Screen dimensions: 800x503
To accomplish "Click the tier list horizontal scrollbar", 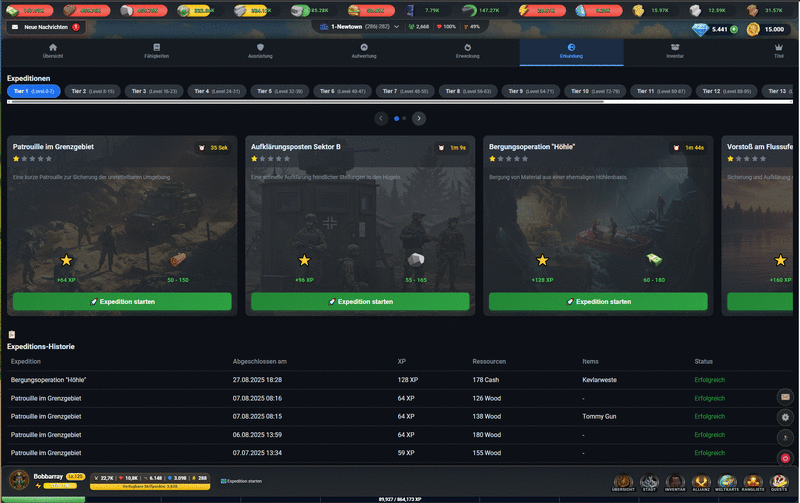I will pyautogui.click(x=399, y=102).
